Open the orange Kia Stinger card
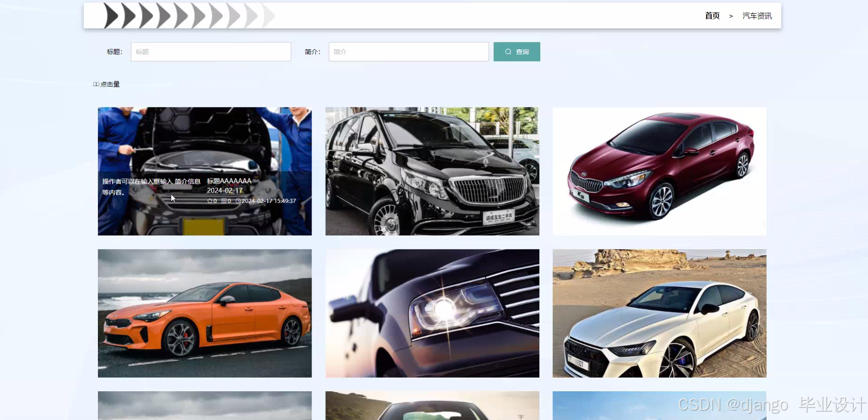The width and height of the screenshot is (868, 420). [205, 313]
